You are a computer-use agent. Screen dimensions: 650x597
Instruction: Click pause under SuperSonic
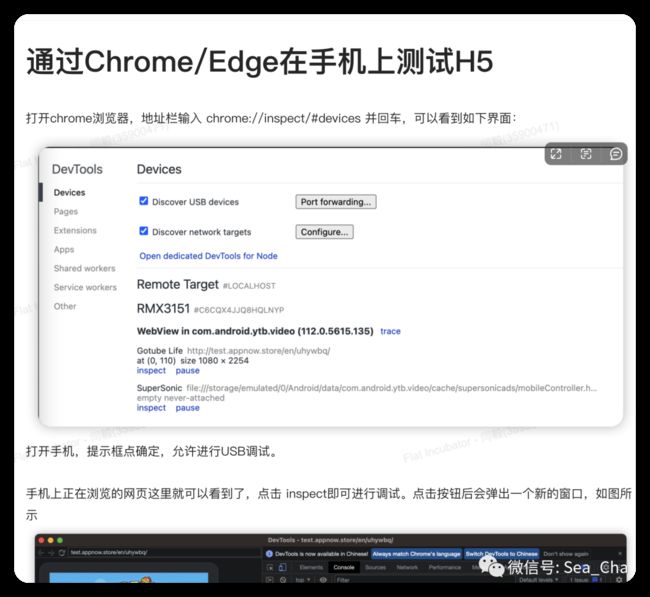point(187,408)
